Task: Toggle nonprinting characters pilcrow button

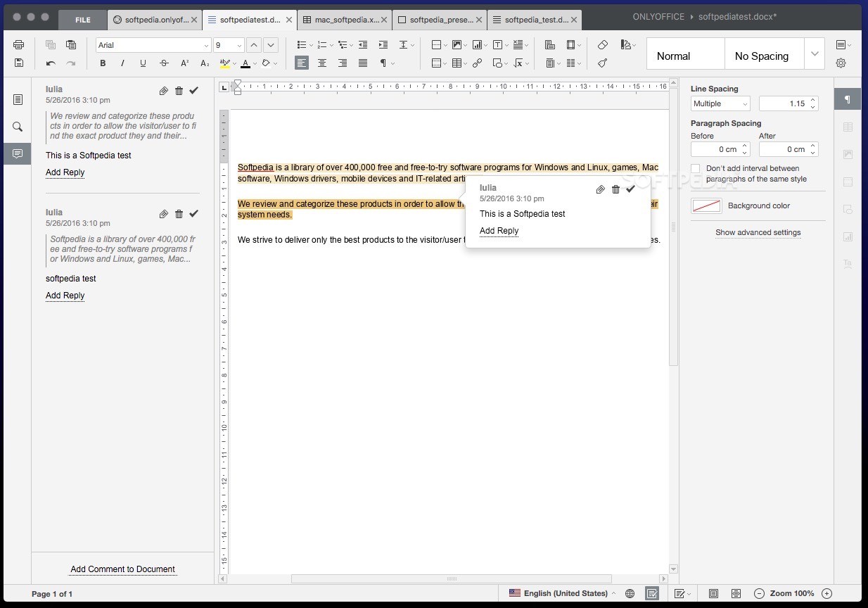Action: click(x=384, y=63)
